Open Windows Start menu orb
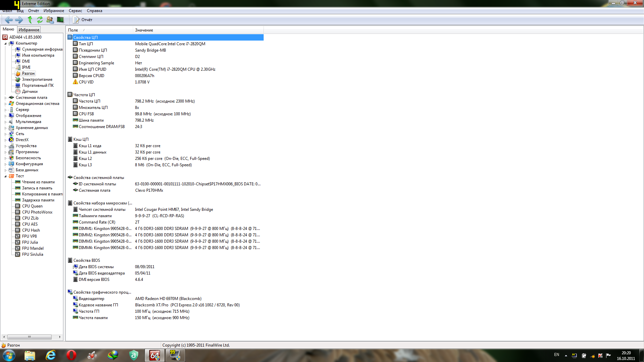The width and height of the screenshot is (644, 362). click(9, 355)
